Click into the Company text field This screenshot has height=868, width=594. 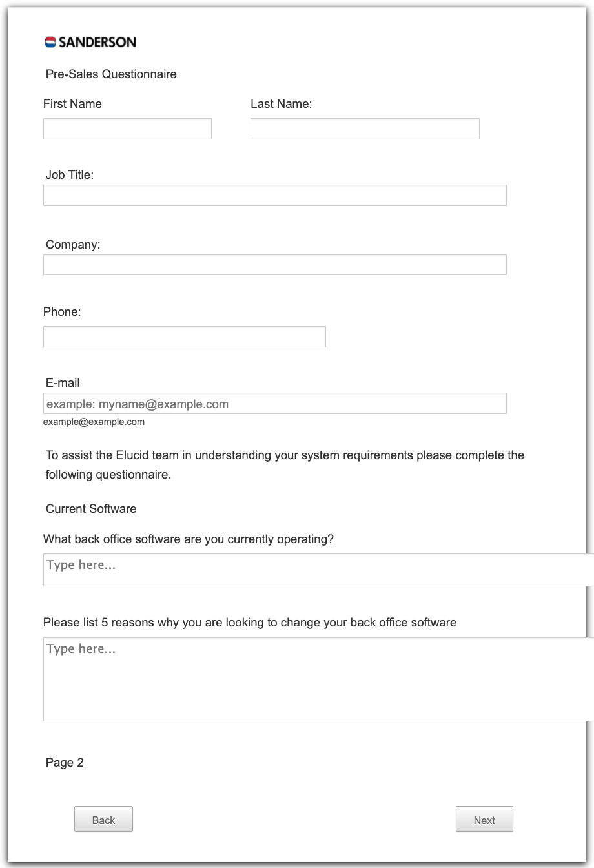(274, 265)
